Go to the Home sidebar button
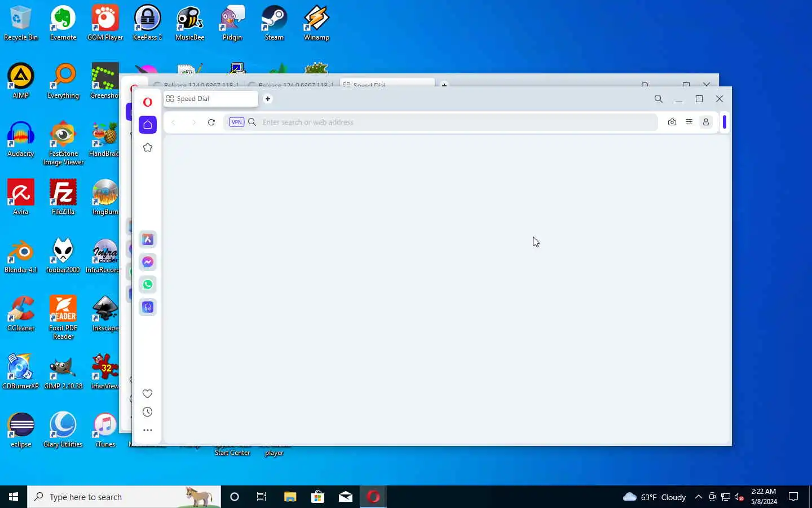 pyautogui.click(x=148, y=125)
